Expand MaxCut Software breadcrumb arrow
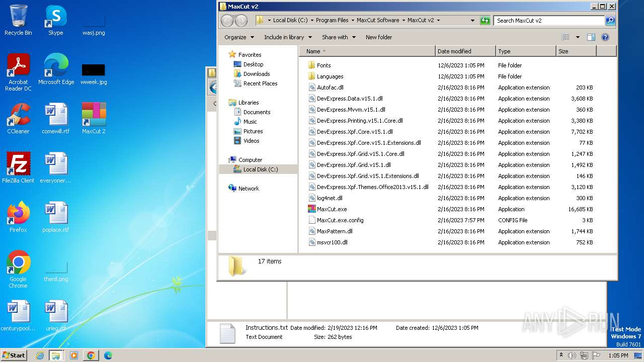The width and height of the screenshot is (644, 362). point(404,21)
